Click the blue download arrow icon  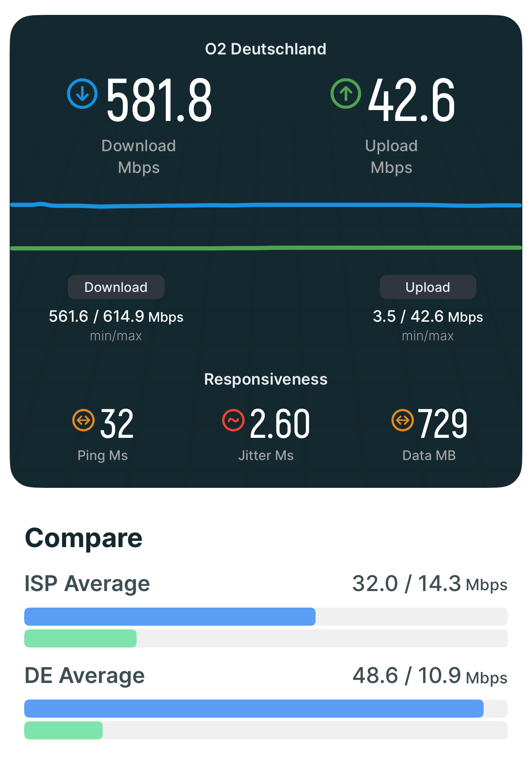click(x=82, y=94)
